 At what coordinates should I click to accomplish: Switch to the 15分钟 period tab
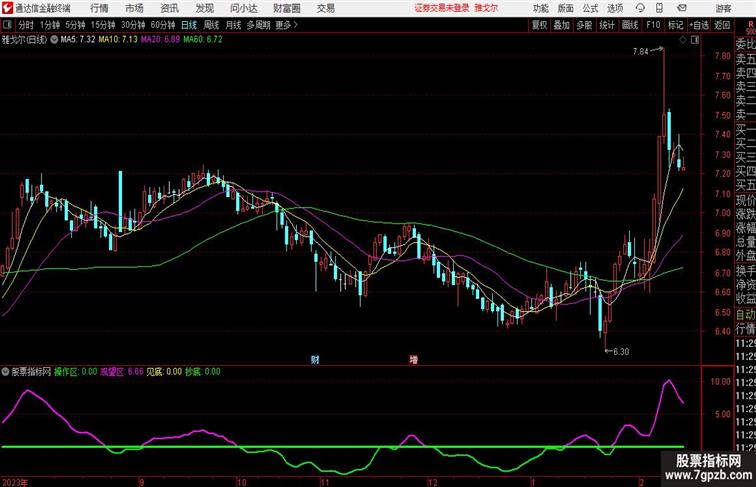[103, 25]
